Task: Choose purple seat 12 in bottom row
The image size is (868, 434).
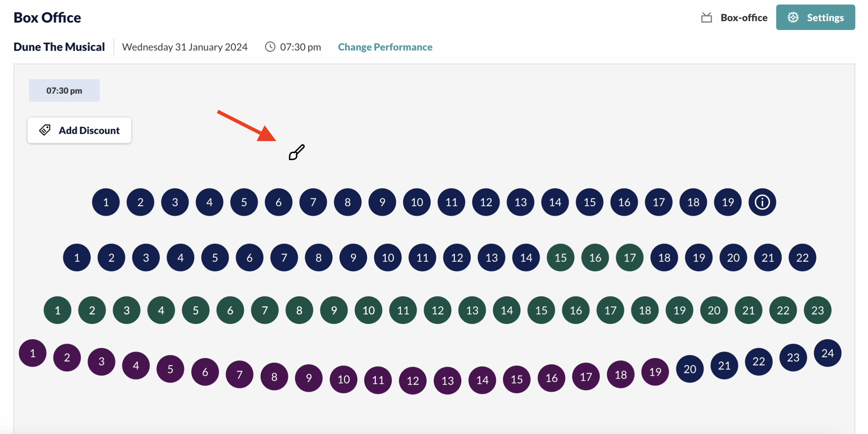Action: tap(412, 381)
